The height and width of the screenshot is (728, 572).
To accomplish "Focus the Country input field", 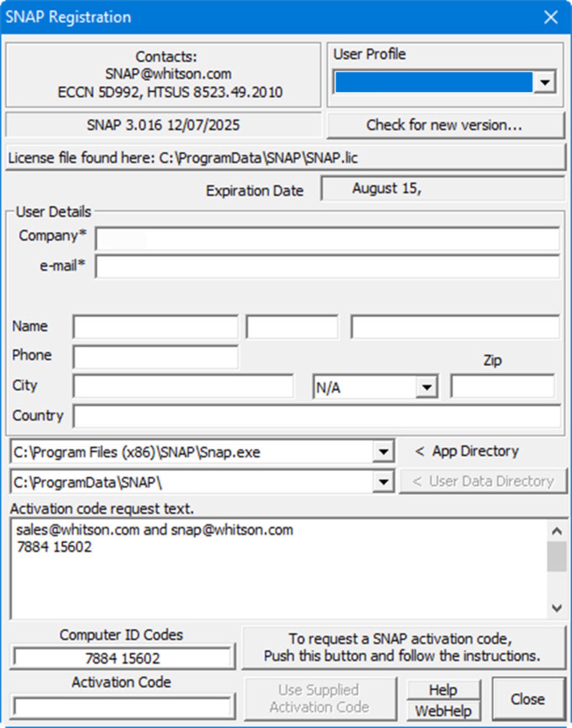I will 316,417.
